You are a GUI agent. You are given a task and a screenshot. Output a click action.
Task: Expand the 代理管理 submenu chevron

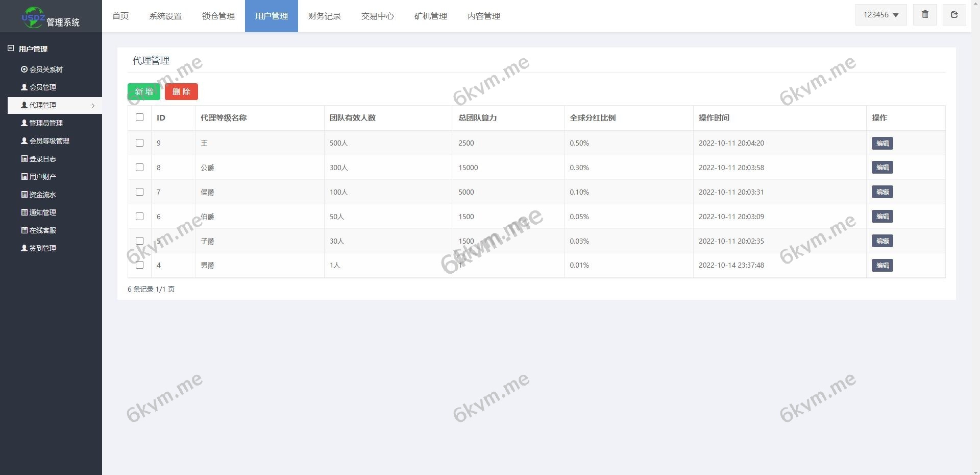(x=93, y=106)
